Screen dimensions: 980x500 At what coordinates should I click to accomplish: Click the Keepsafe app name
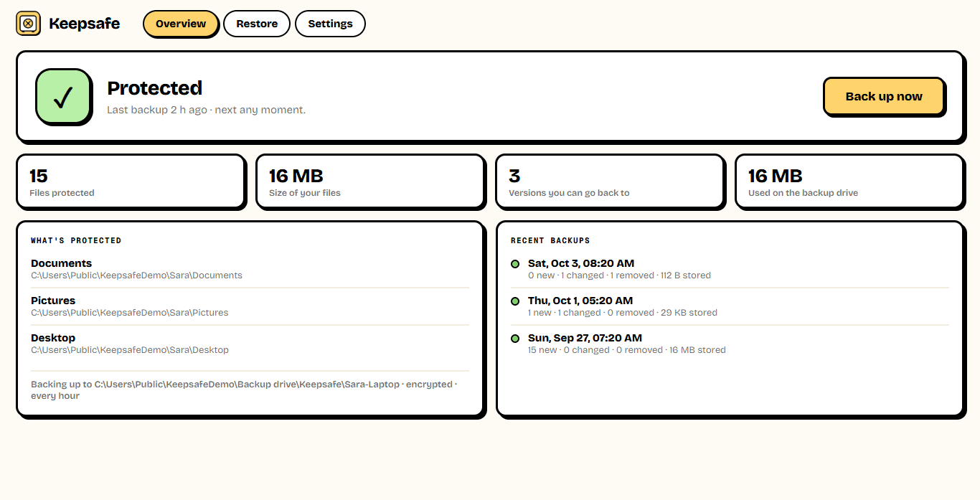(x=84, y=24)
